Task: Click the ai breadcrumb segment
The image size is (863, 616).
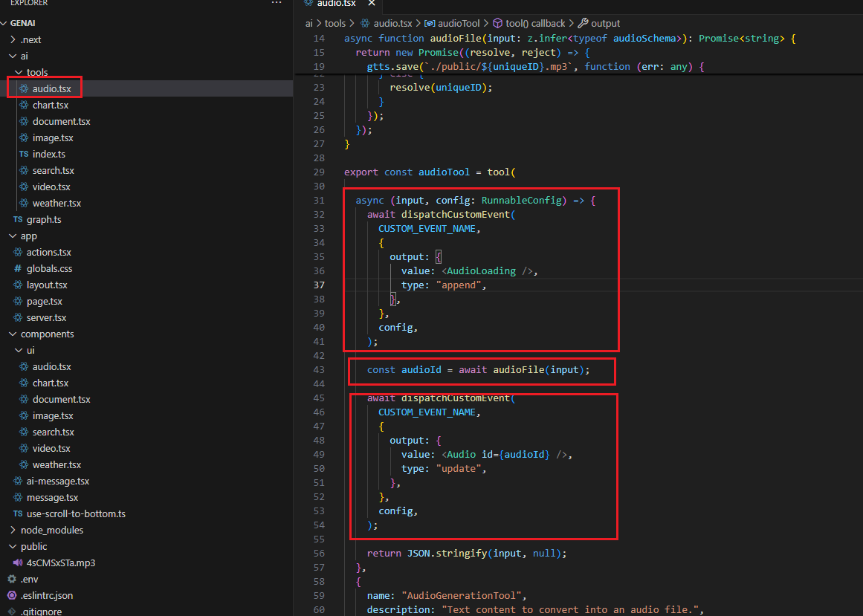Action: [308, 23]
